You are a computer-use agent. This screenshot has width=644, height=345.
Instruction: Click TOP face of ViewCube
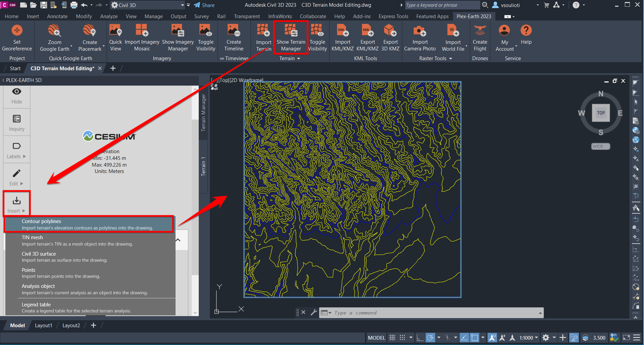click(x=601, y=113)
